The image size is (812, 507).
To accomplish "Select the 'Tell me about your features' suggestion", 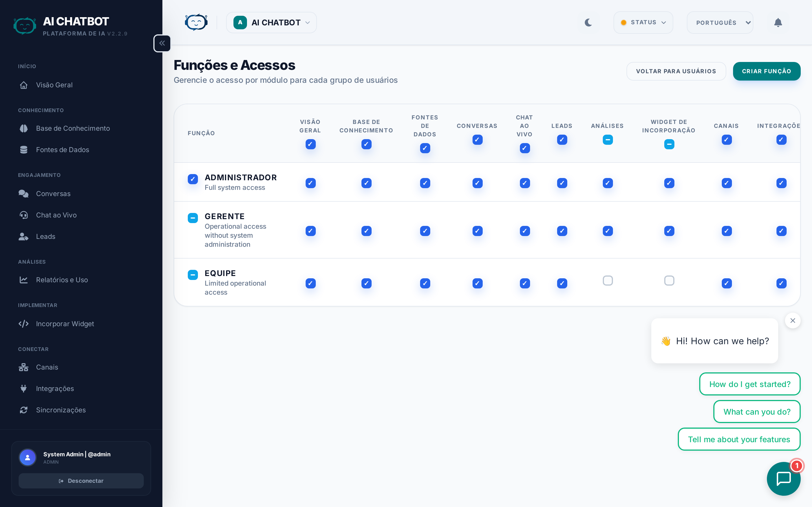I will [739, 439].
